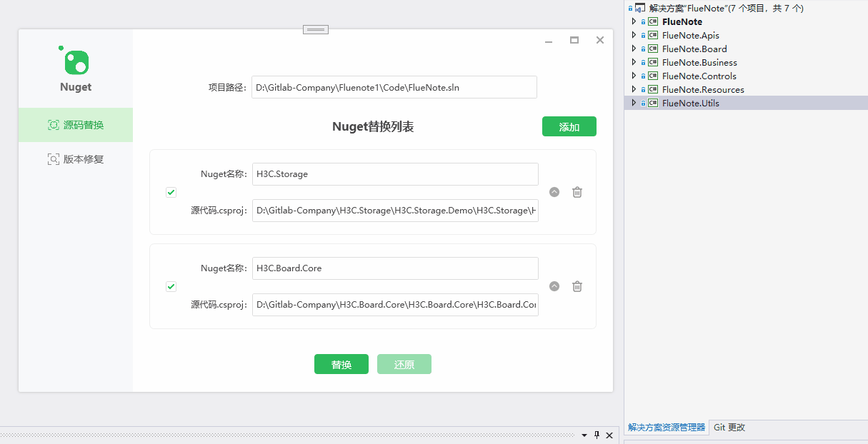Open the bottom panel window position dropdown
This screenshot has height=444, width=868.
[x=584, y=435]
